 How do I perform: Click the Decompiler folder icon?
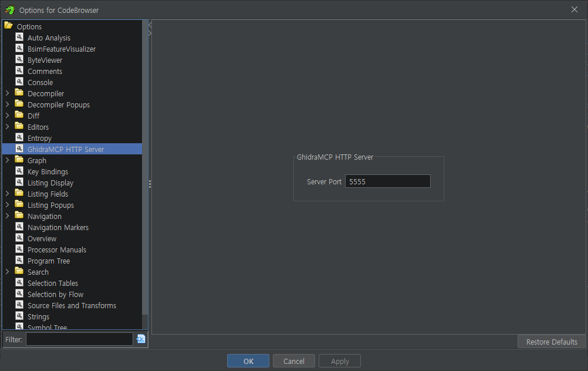click(x=19, y=92)
